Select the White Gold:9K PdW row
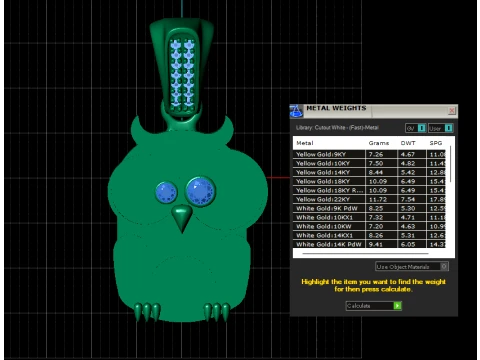Viewport: 480px width, 360px height. pyautogui.click(x=369, y=208)
